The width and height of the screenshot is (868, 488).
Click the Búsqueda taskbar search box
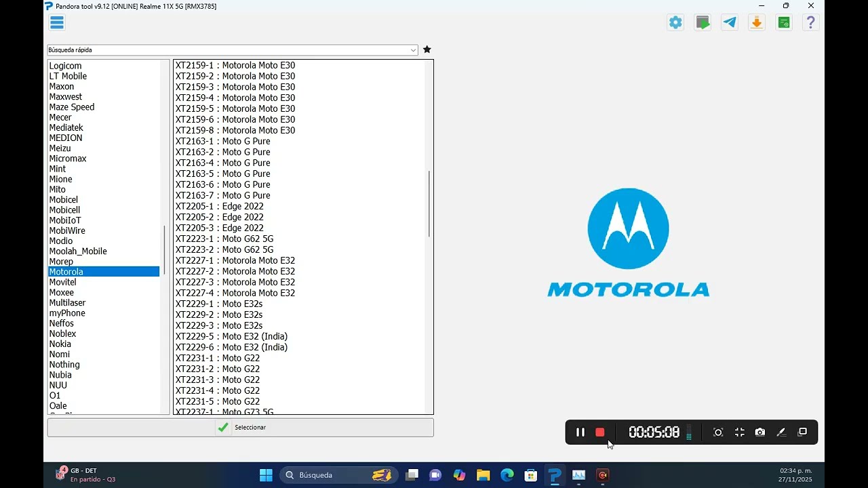point(338,475)
